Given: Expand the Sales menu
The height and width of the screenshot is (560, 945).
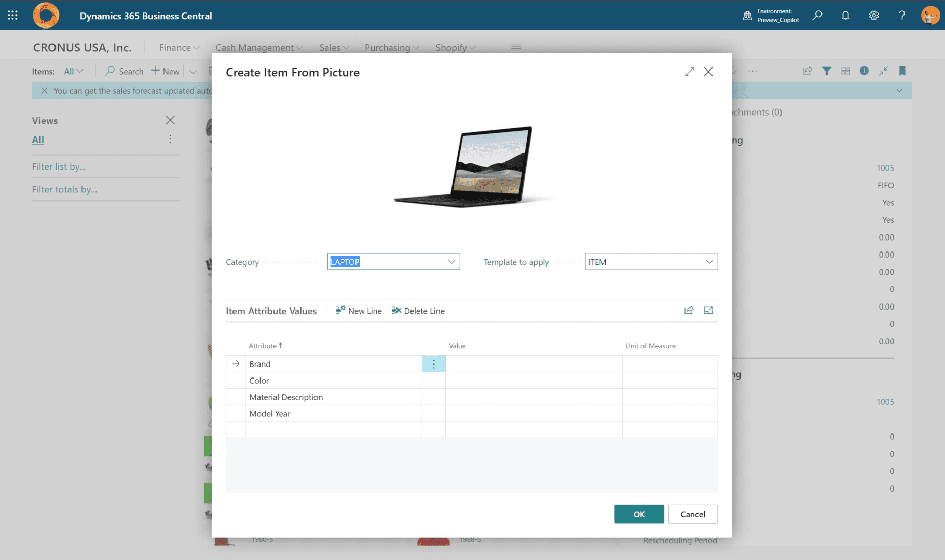Looking at the screenshot, I should pos(334,47).
